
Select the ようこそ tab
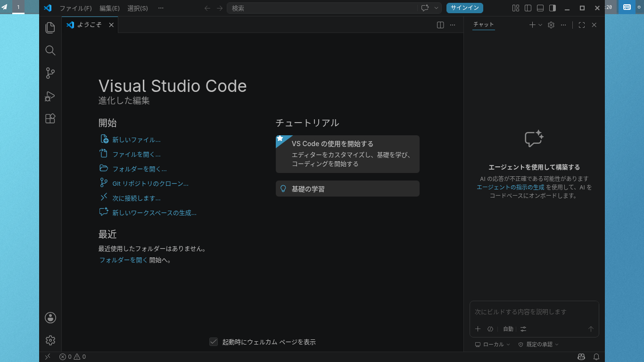[x=90, y=25]
